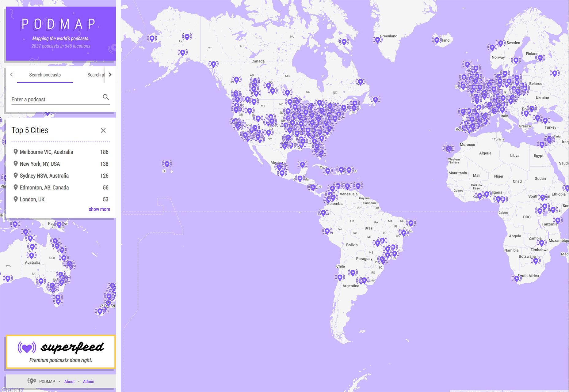Click the podcast marker in Canary Islands
569x392 pixels.
click(449, 149)
